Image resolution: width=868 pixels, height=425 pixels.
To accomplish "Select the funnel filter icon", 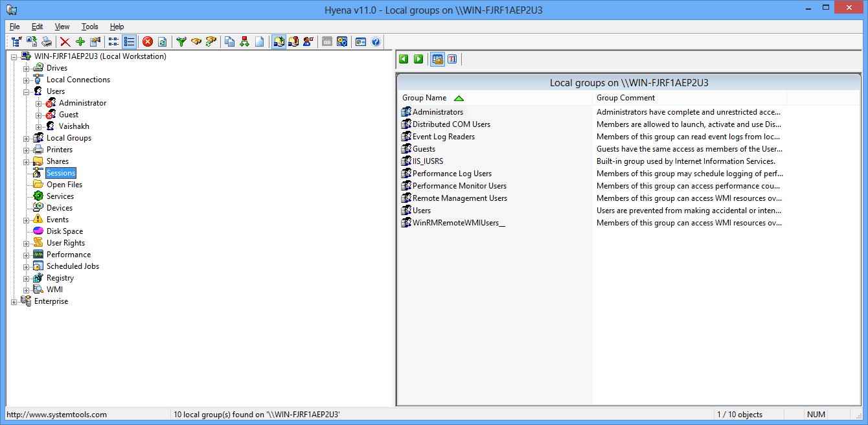I will [x=181, y=41].
